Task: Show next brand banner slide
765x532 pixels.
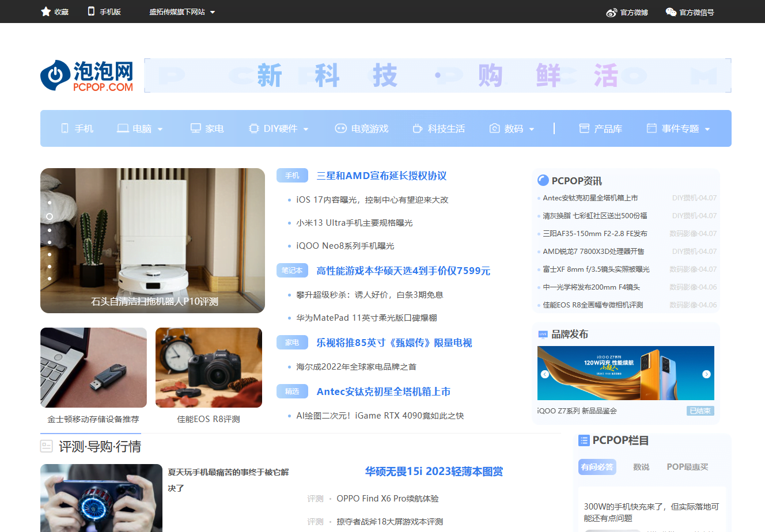Action: pyautogui.click(x=706, y=374)
